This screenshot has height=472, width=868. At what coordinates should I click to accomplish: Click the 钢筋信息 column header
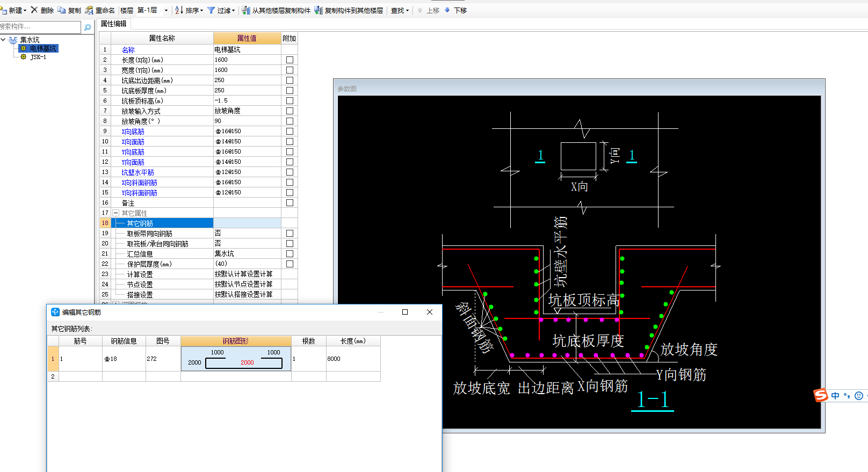(124, 341)
